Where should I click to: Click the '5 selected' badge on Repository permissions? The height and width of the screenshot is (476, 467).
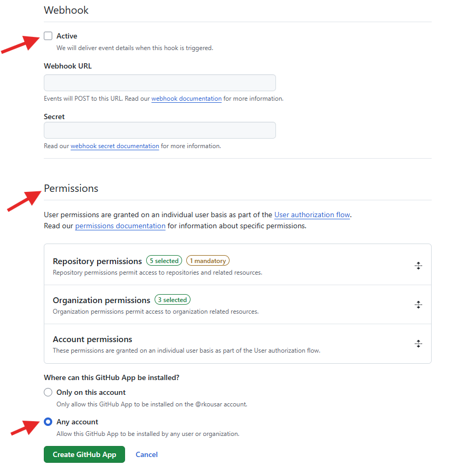pos(164,260)
